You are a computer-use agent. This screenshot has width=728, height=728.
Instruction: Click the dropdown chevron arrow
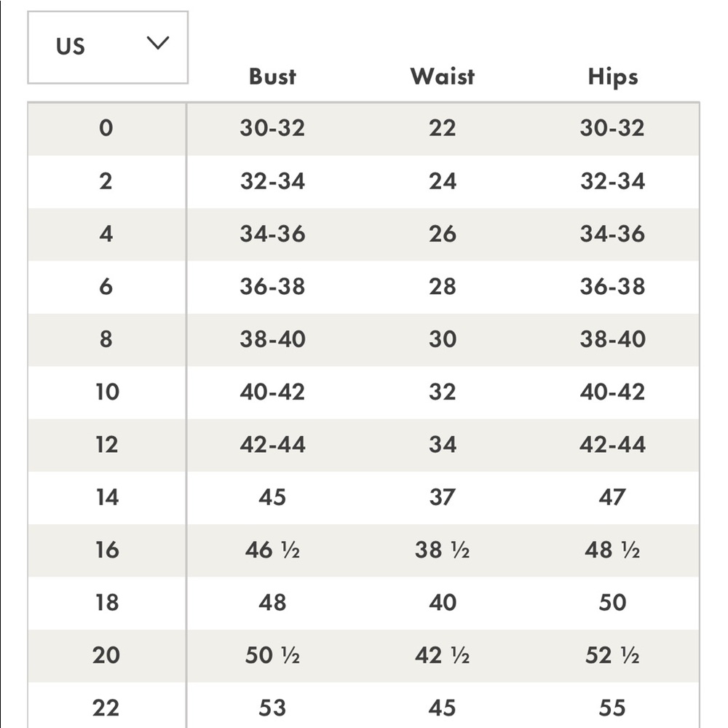pyautogui.click(x=158, y=43)
